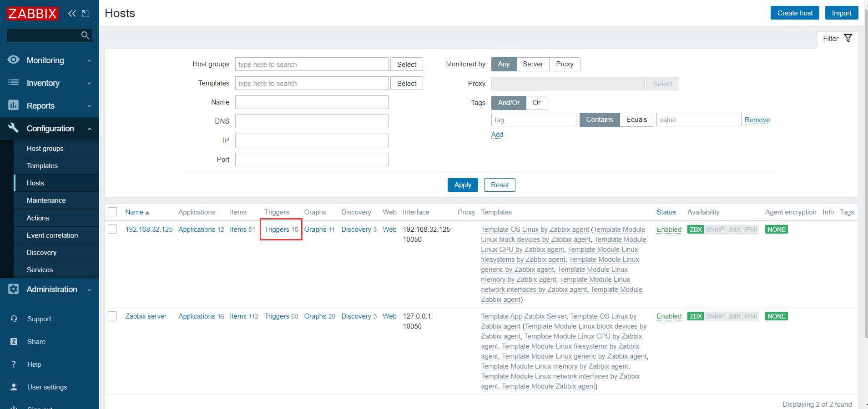Collapse the Configuration menu
The width and height of the screenshot is (868, 409).
coord(50,128)
